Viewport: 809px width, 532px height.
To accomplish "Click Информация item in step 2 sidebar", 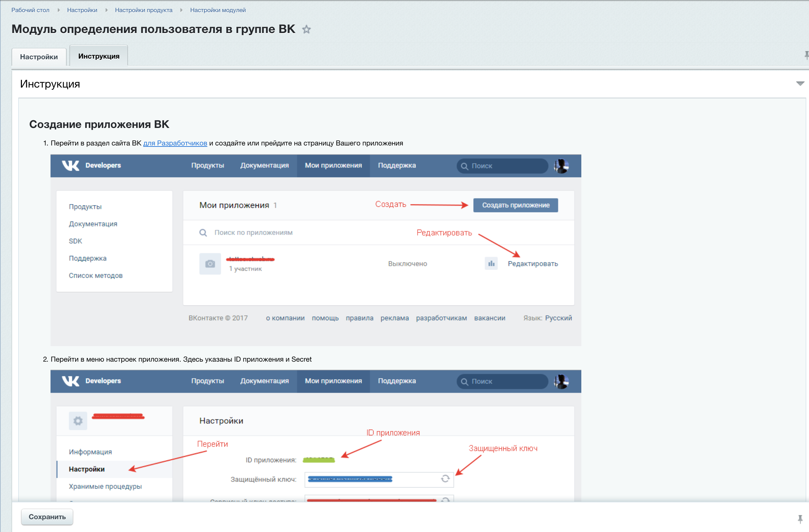I will point(90,452).
